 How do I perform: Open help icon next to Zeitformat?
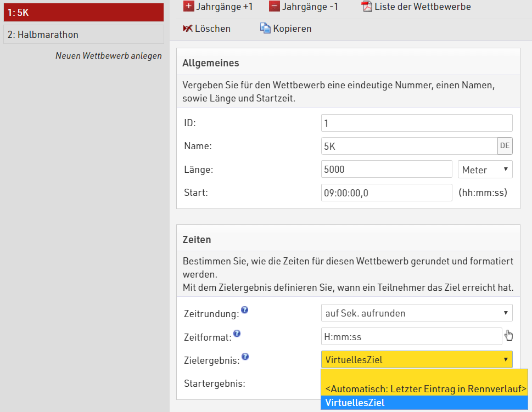click(x=237, y=333)
